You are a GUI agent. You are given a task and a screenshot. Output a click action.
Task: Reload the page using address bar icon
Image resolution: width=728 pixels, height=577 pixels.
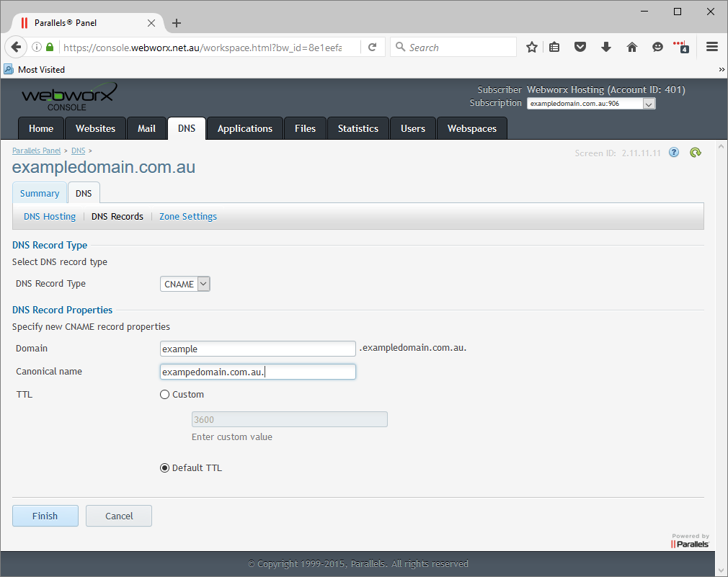click(373, 48)
